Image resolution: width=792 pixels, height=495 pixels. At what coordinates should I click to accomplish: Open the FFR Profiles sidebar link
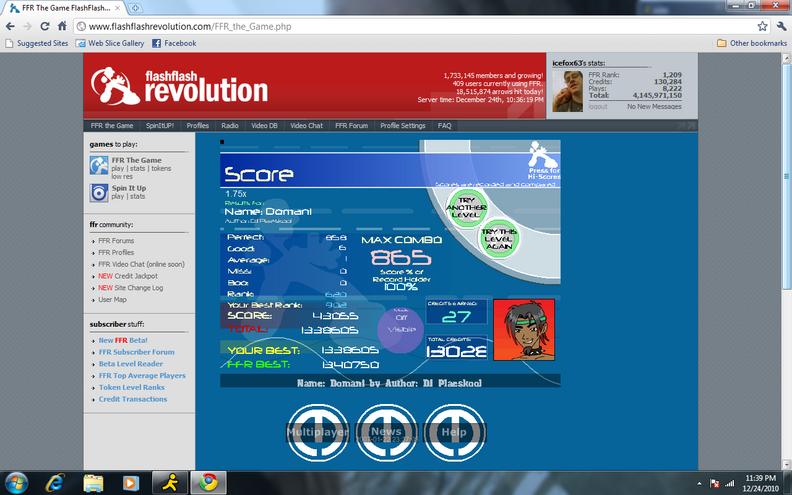(x=116, y=253)
